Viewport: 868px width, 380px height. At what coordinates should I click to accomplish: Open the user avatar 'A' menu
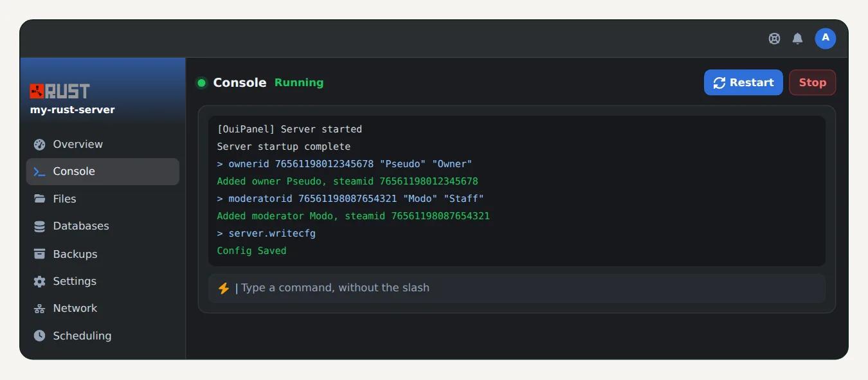(826, 39)
